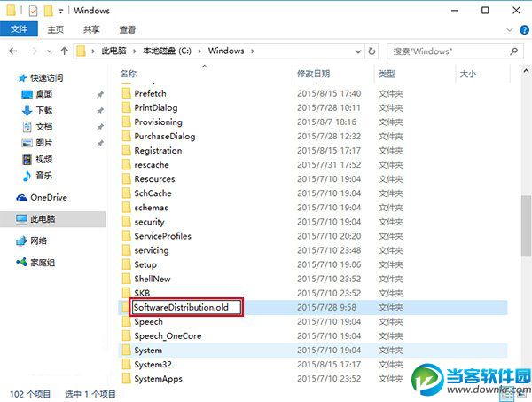Select 家庭组 in navigation pane

43,263
